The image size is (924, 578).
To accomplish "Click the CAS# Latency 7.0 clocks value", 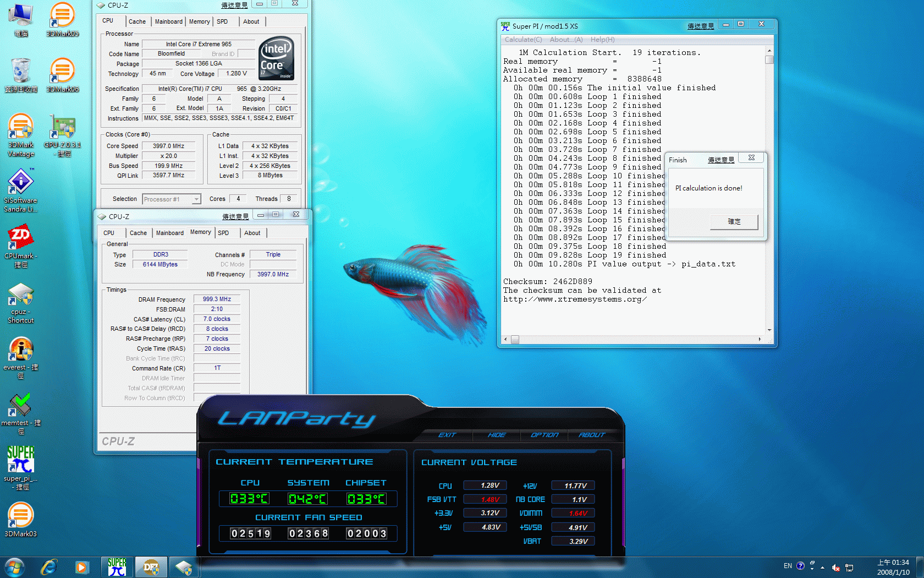I will pos(217,319).
